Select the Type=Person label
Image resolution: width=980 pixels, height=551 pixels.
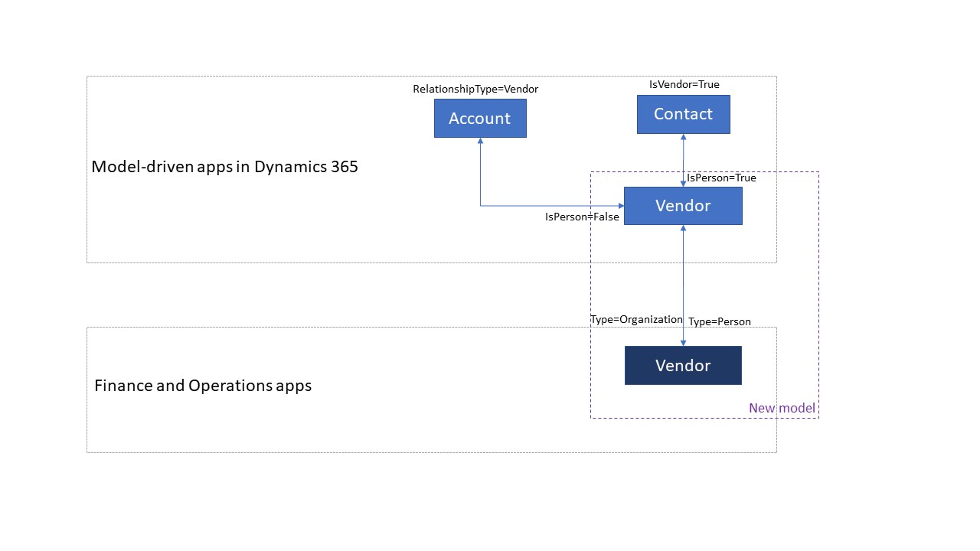pos(720,321)
